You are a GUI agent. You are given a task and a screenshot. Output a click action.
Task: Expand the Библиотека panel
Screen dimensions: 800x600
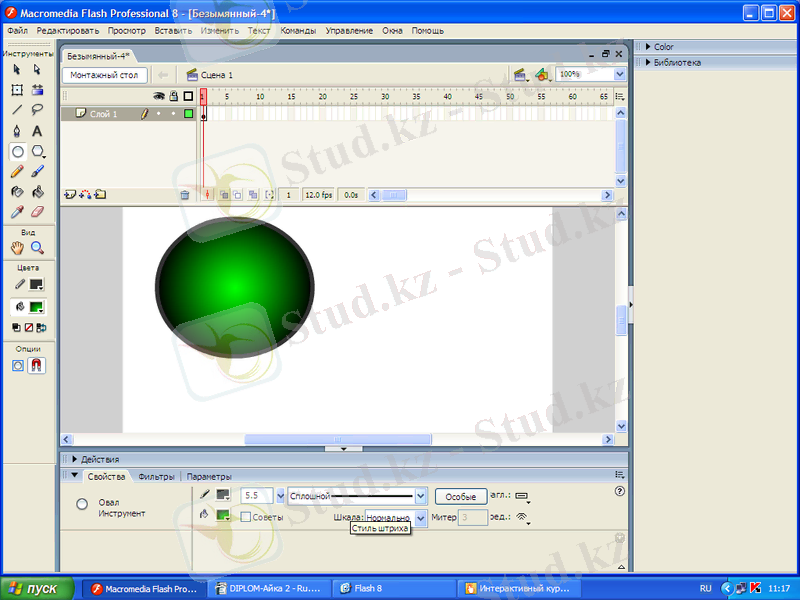(x=677, y=62)
